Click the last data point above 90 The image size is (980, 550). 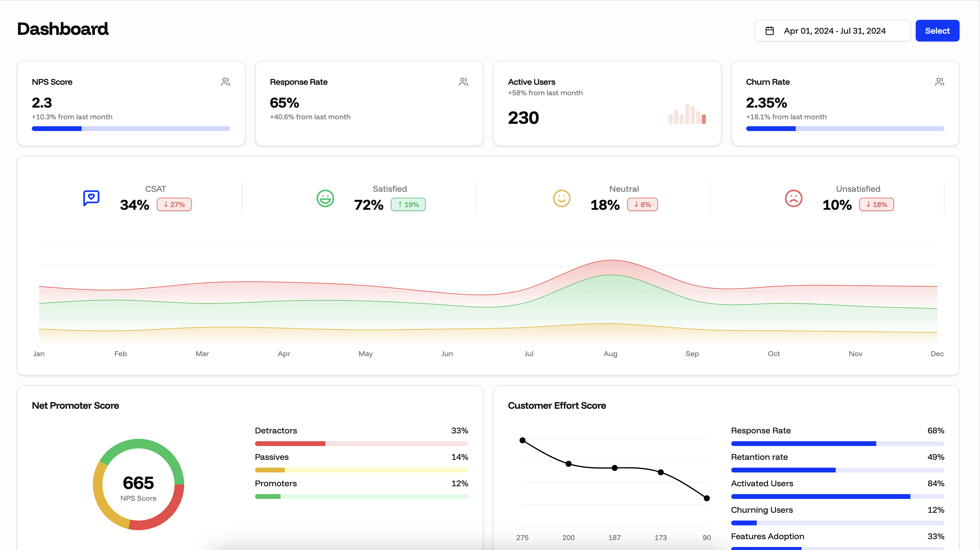pyautogui.click(x=707, y=498)
